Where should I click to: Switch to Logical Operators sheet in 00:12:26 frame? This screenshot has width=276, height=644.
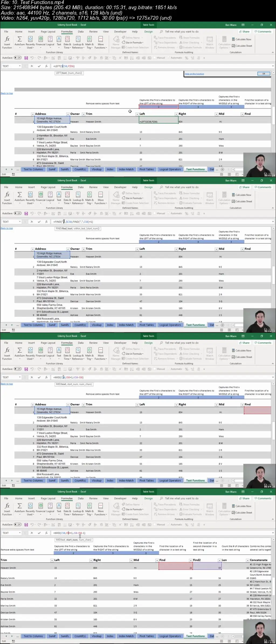pos(170,636)
